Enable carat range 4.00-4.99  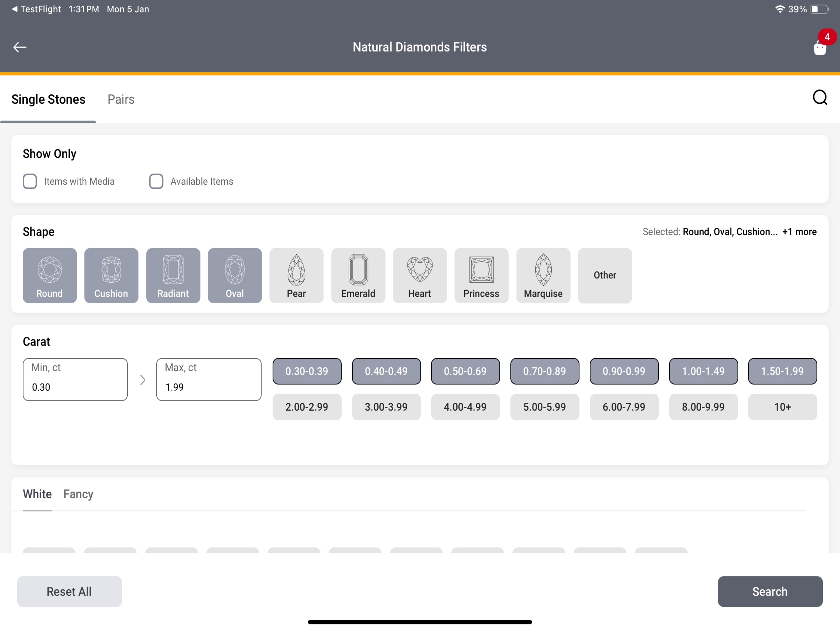click(x=465, y=407)
